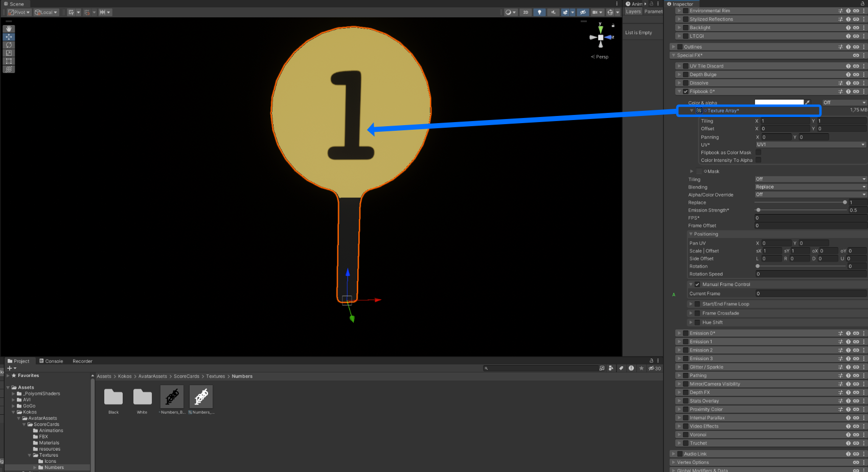Select the Scale tool
The image size is (868, 472).
tap(9, 53)
